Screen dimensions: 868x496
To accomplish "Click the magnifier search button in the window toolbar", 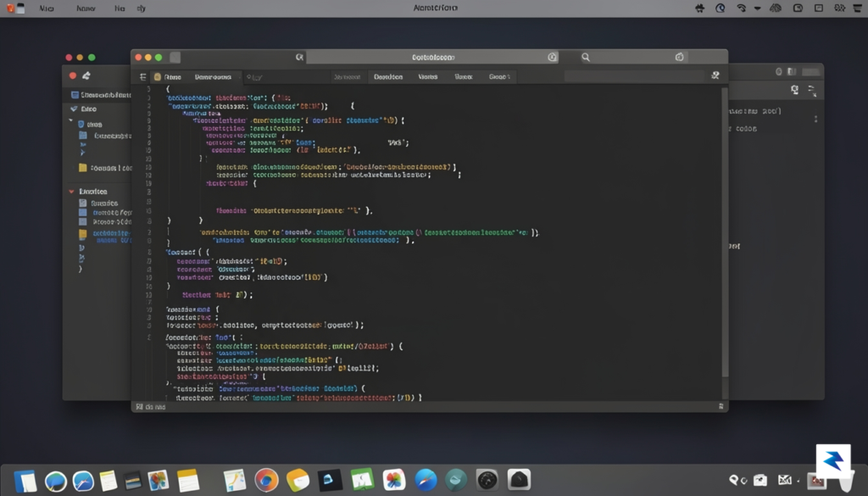I will [x=586, y=57].
